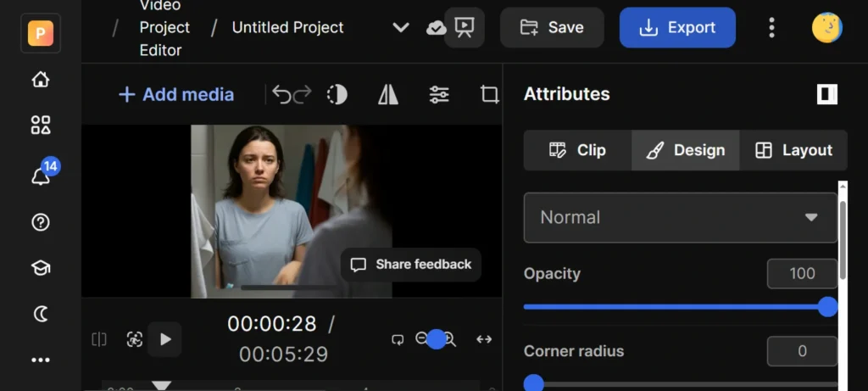Expand the Normal blend mode dropdown
Viewport: 868px width, 391px height.
[x=681, y=217]
